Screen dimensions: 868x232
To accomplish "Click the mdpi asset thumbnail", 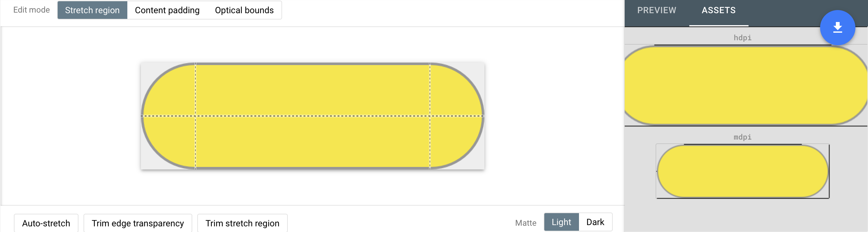I will pos(742,171).
